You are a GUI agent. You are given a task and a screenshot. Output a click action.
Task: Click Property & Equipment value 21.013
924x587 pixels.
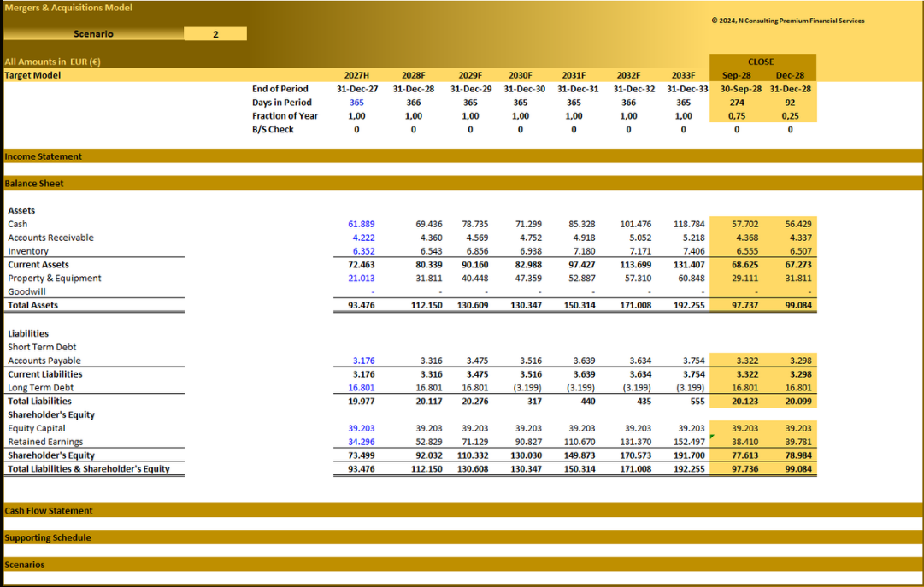pos(362,279)
